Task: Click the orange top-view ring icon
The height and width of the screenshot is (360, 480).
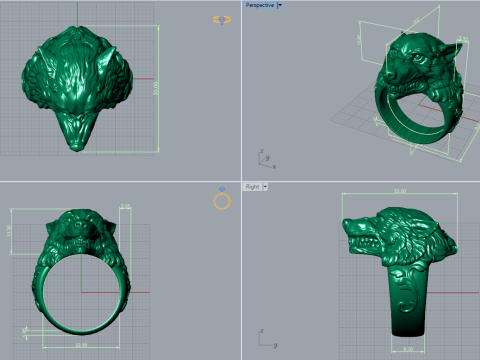Action: pyautogui.click(x=222, y=20)
